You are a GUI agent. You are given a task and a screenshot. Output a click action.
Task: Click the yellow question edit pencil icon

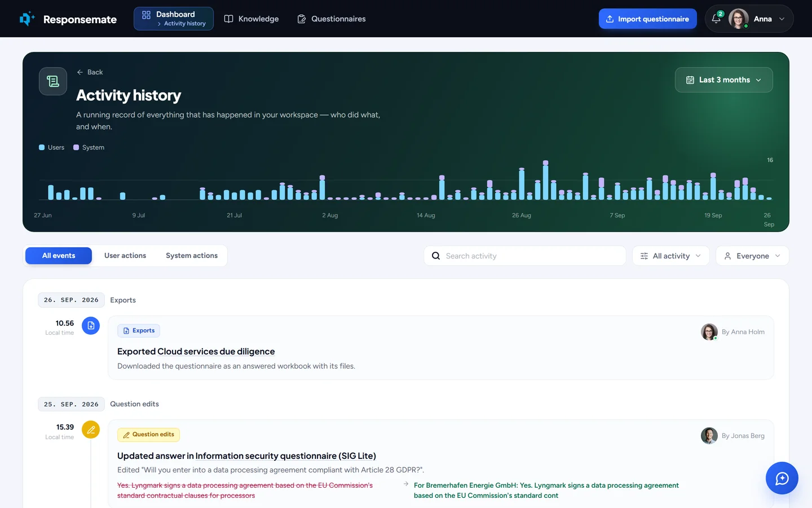(x=91, y=430)
